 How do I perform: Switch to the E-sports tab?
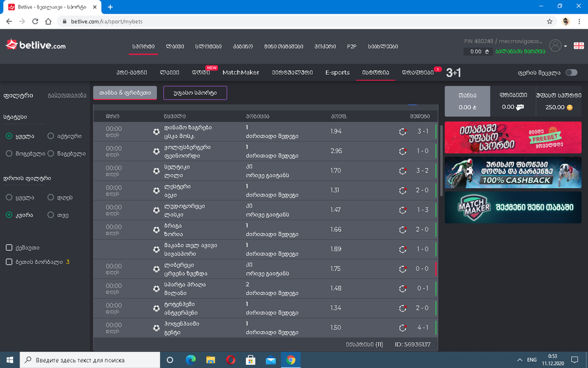point(338,72)
